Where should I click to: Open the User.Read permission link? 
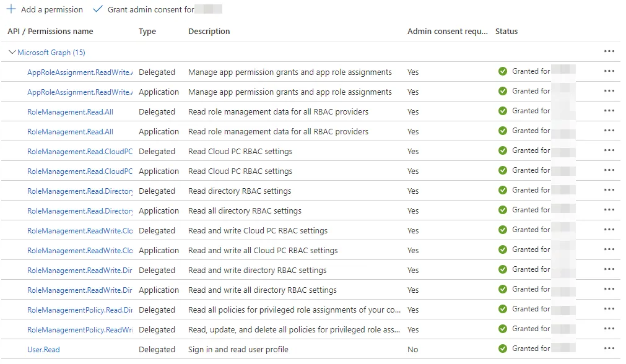[x=43, y=350]
